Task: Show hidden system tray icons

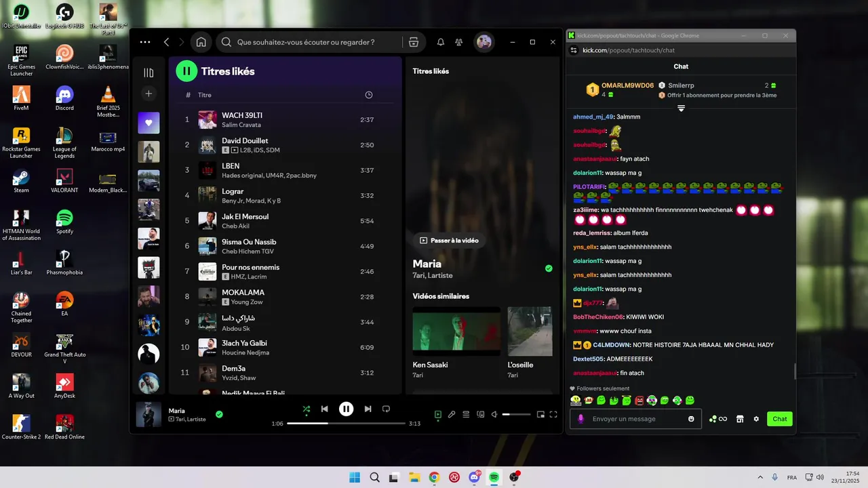Action: click(x=759, y=477)
